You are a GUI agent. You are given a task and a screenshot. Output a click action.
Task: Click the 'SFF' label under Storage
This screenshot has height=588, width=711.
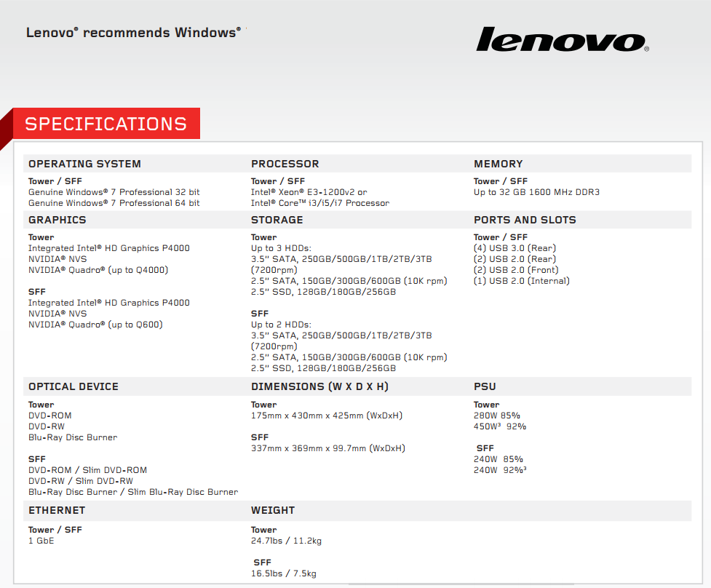point(259,314)
